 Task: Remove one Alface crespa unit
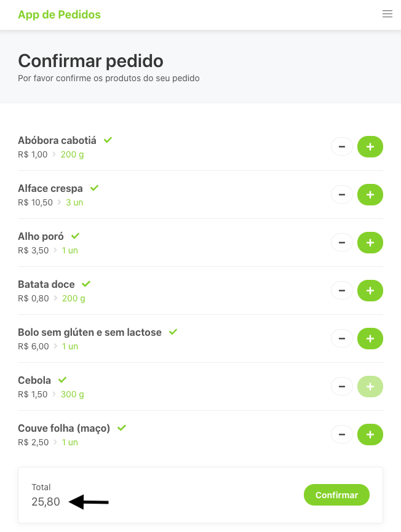click(342, 195)
